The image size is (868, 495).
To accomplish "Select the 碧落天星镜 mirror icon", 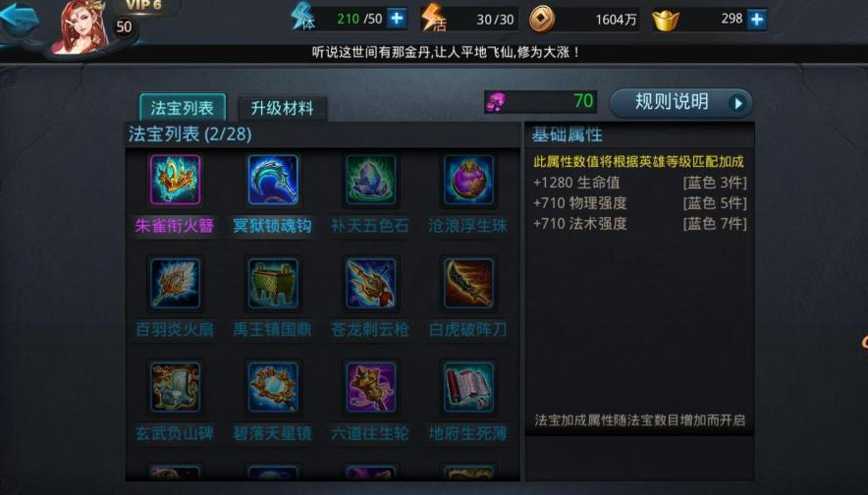I will [x=273, y=387].
